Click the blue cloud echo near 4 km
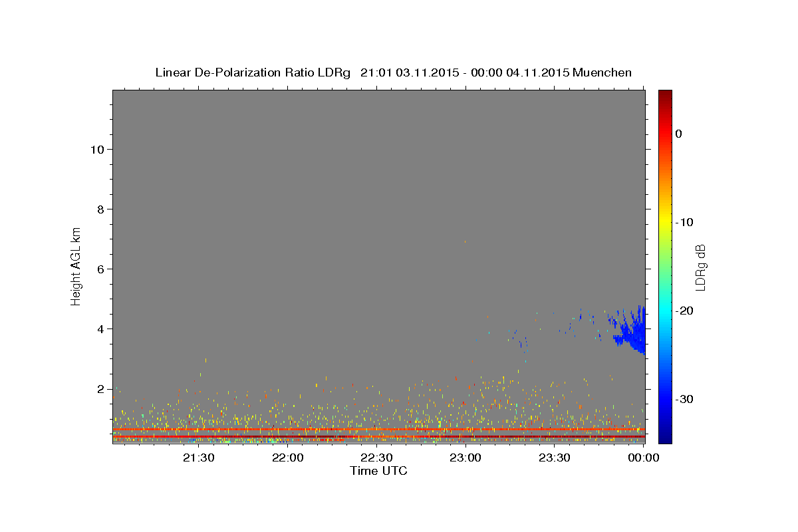Viewport: 798px width, 532px height. 632,332
